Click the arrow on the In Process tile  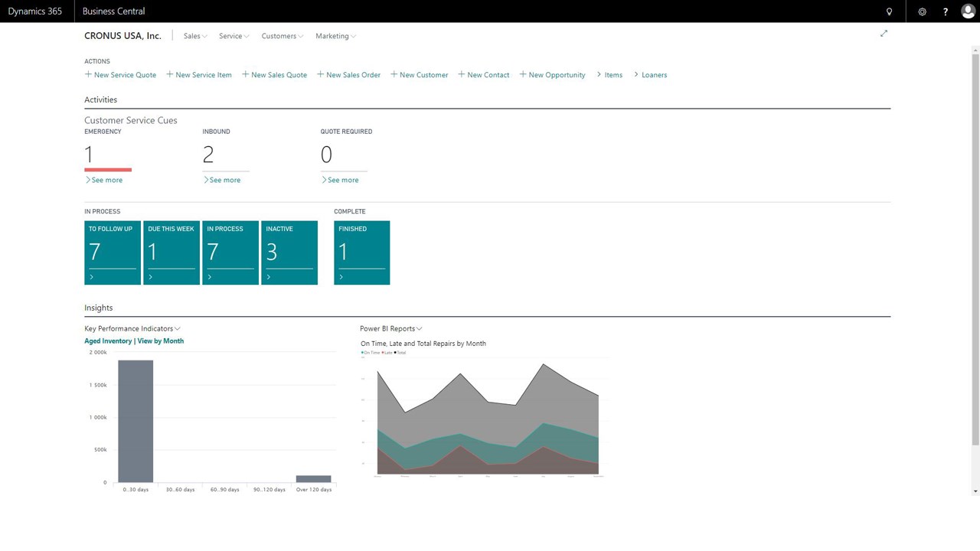click(210, 277)
